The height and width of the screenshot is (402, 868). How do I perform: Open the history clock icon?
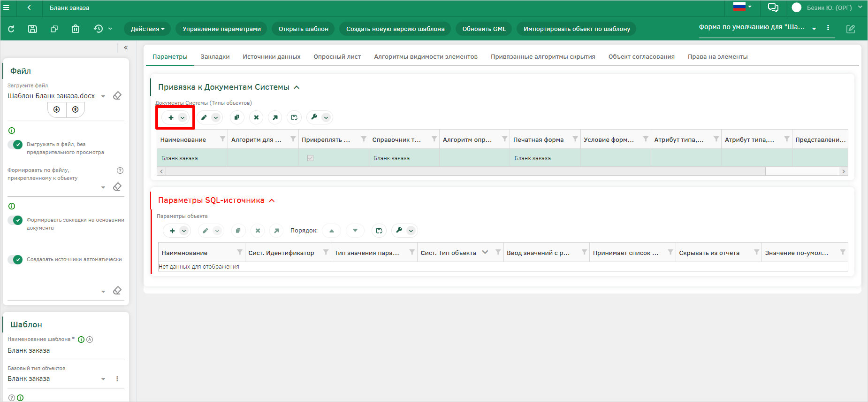click(98, 29)
